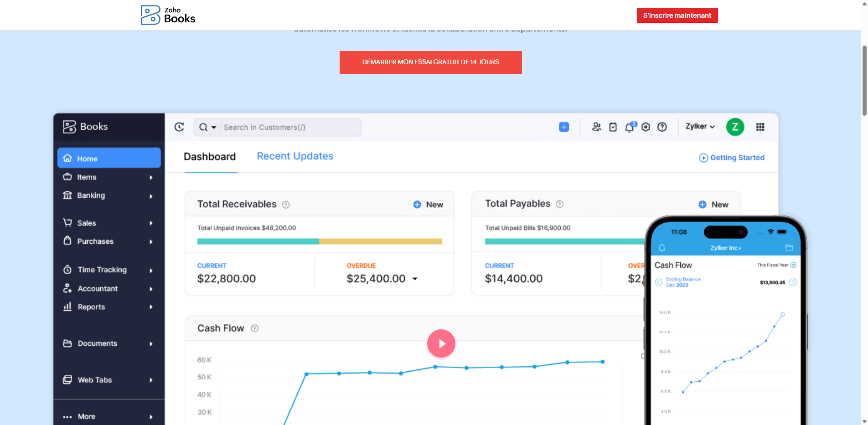Play the dashboard demo video

coord(441,343)
